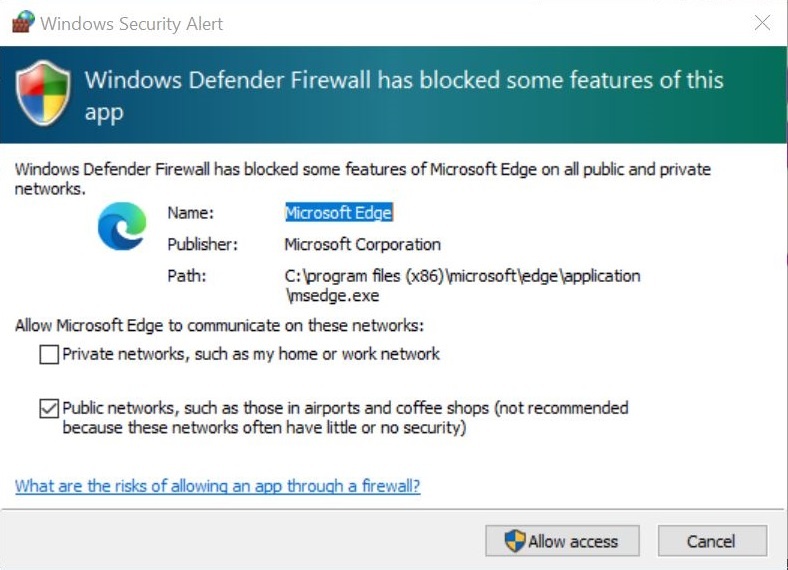
Task: Click the 'Path:' field label
Action: [x=186, y=275]
